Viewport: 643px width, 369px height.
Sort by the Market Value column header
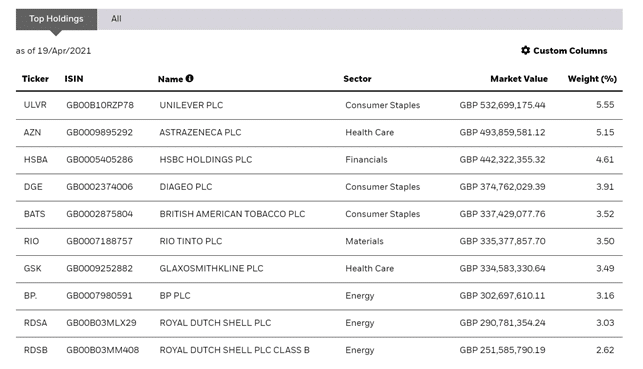click(519, 79)
